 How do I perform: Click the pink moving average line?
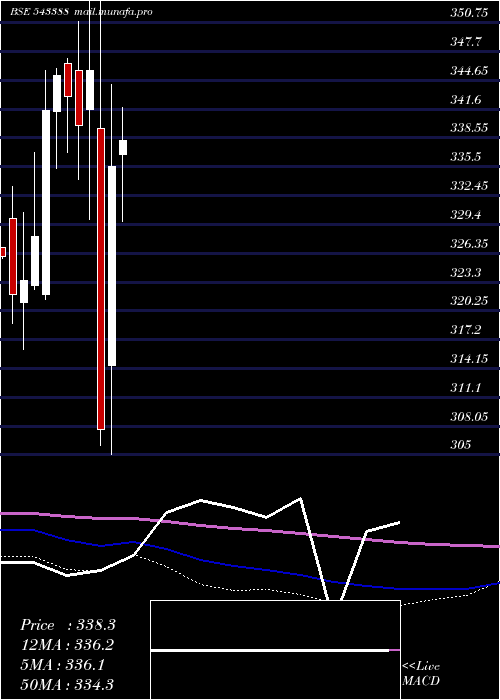[x=250, y=529]
